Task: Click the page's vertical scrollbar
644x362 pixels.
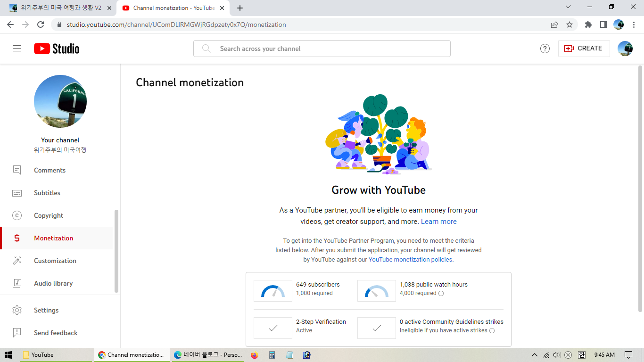Action: tap(640, 189)
